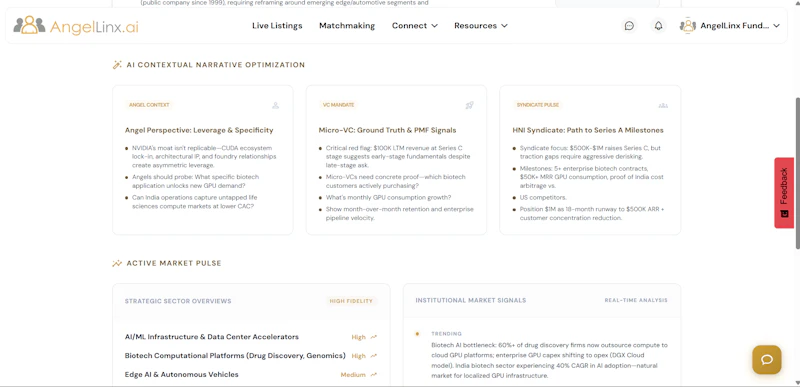The width and height of the screenshot is (800, 387).
Task: Click 'Institutional Market Signals' panel title
Action: 470,300
